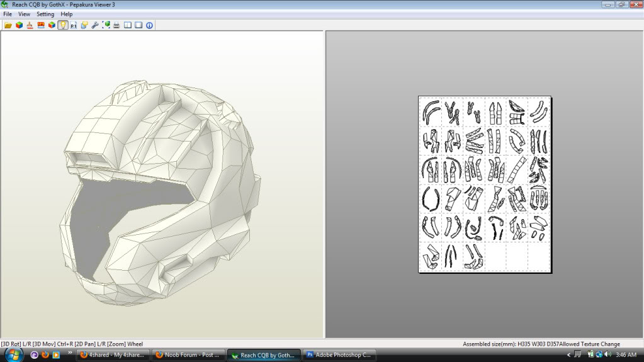Viewport: 644px width, 362px height.
Task: Click the unfolded pattern sheet in the 2D pane
Action: click(x=485, y=184)
